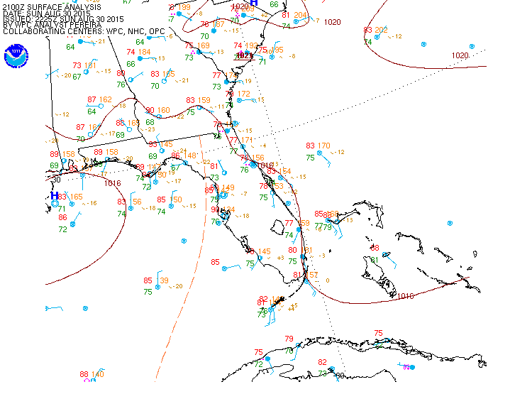Click the 1016 isobar label near Bahamas
This screenshot has width=532, height=399.
(405, 296)
